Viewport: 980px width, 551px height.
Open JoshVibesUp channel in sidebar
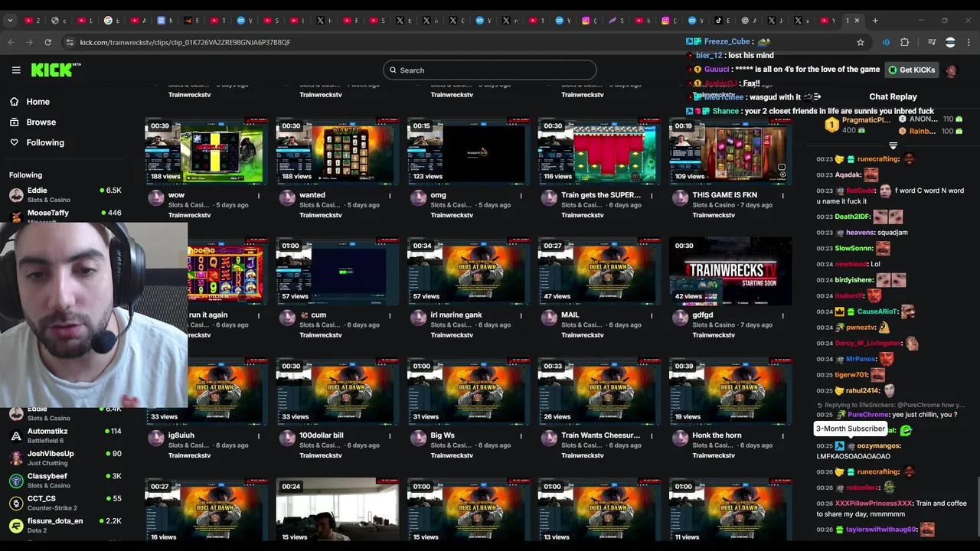point(65,458)
